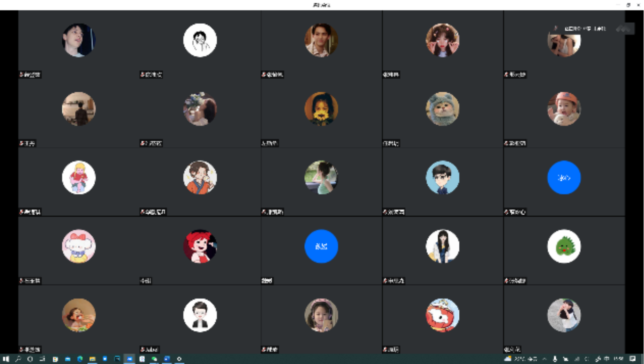Open Microsoft Edge from the taskbar

tap(80, 359)
